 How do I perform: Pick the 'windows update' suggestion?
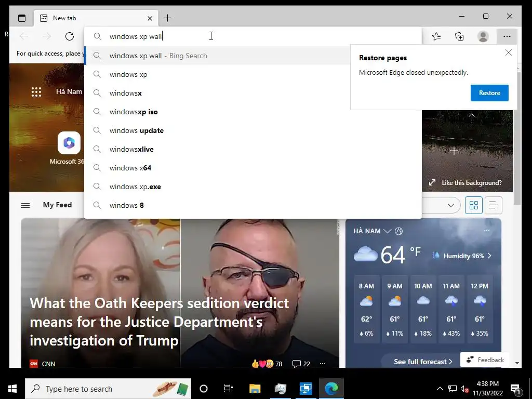point(253,130)
